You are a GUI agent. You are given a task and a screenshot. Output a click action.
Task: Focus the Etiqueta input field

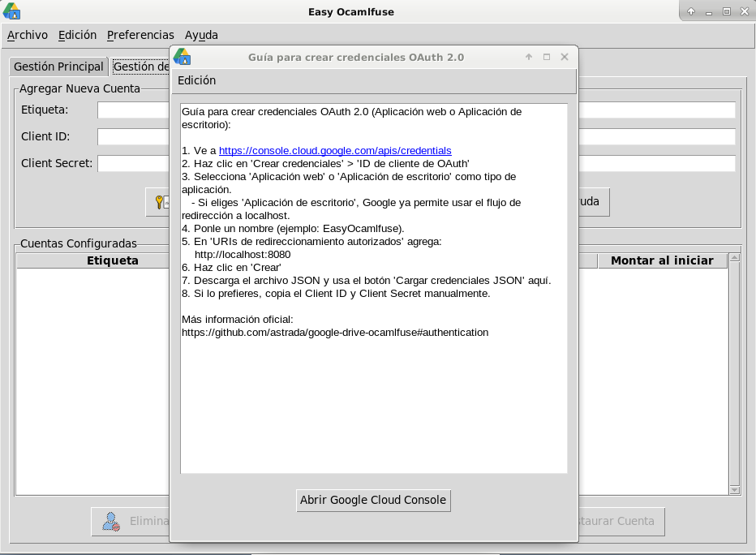[x=134, y=110]
